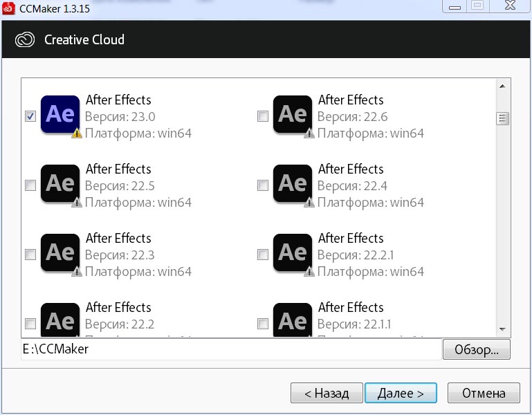Click the After Effects 22.3 app icon
Screen dimensions: 532x415
[60, 252]
